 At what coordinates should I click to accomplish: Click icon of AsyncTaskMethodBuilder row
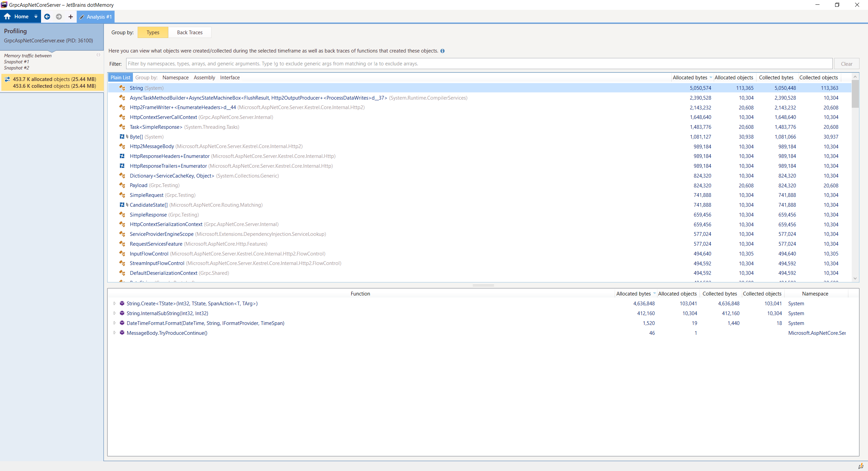(x=122, y=98)
